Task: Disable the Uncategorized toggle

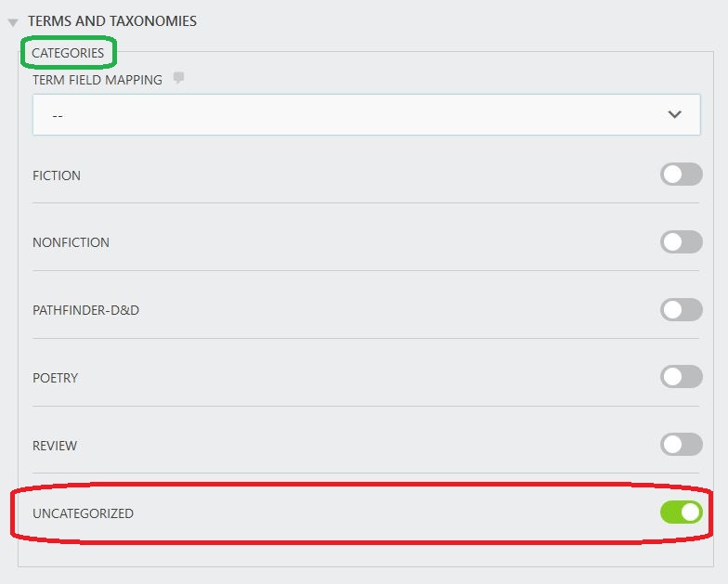Action: pyautogui.click(x=681, y=513)
